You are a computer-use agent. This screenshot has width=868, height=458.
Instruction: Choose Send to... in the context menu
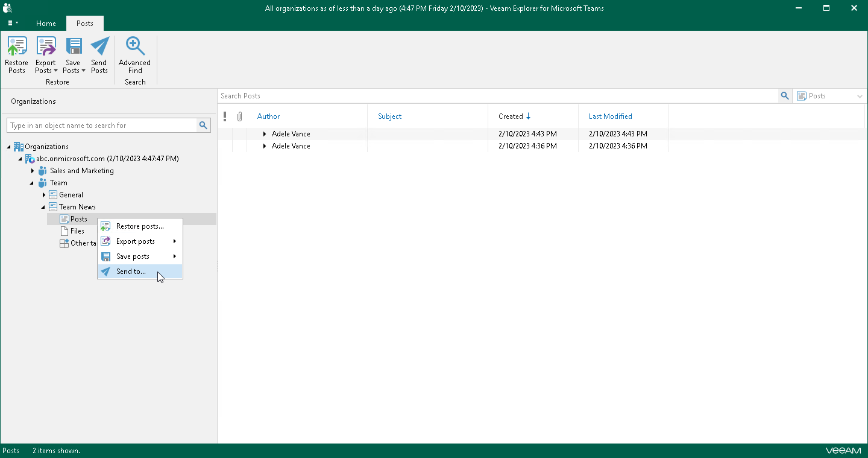click(131, 272)
